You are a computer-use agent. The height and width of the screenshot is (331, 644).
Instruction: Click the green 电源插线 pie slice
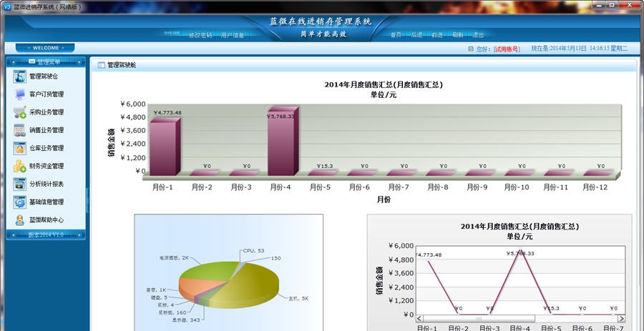coord(210,270)
